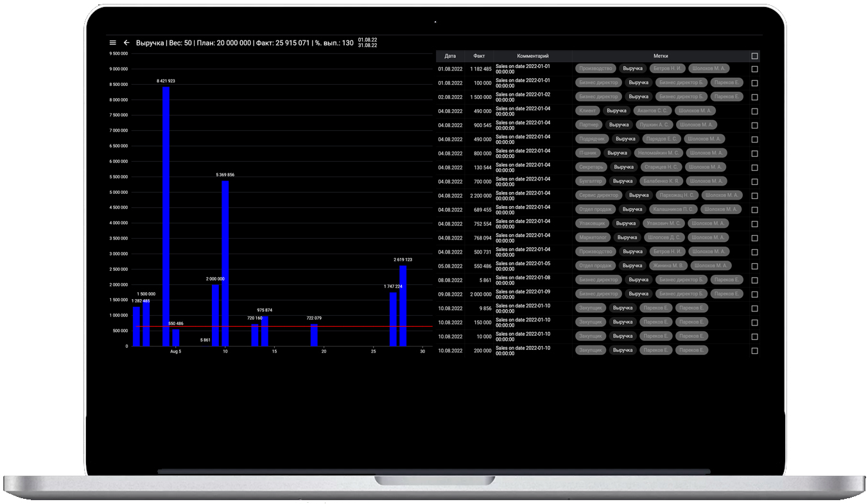868x504 pixels.
Task: Select the Пушкин А. С. tag
Action: 654,125
